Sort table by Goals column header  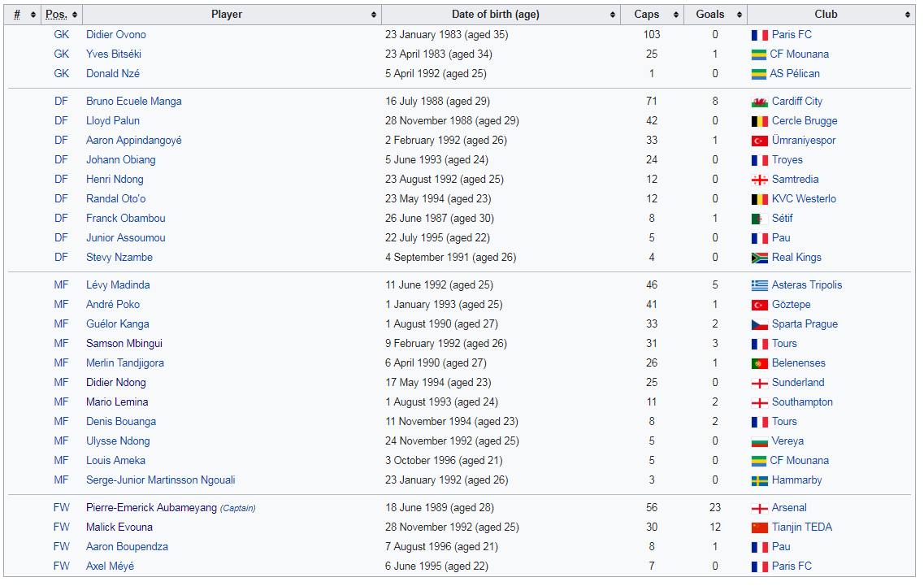coord(715,15)
